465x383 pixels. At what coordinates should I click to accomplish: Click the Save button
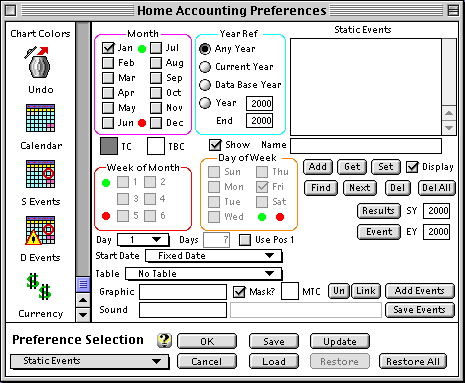click(x=274, y=341)
